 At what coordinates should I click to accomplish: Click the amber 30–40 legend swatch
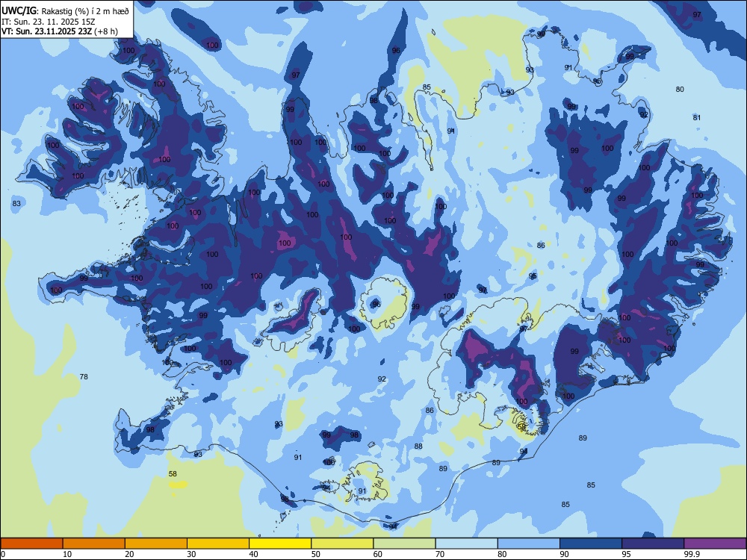218,544
